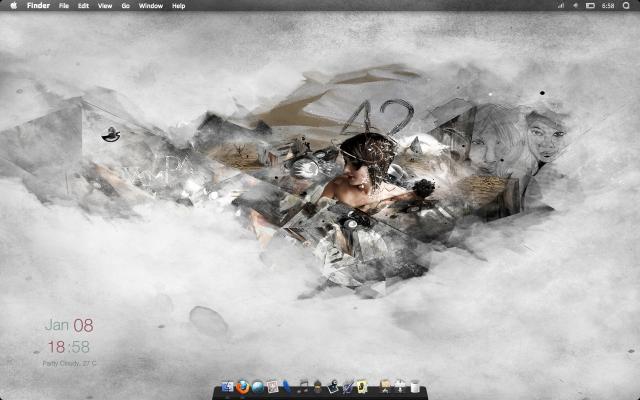Open the white downloads stack in Dock

[400, 387]
